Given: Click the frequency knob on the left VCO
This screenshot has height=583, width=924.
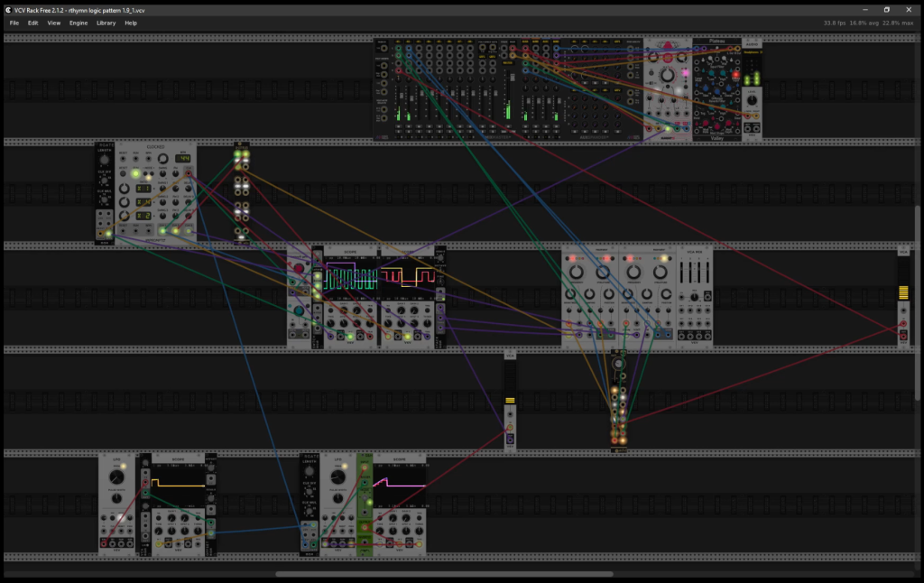Looking at the screenshot, I should point(577,272).
